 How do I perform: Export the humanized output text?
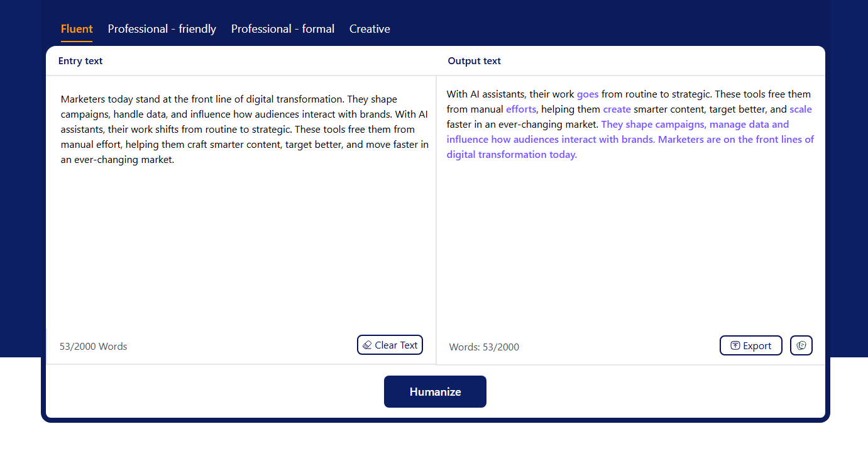[750, 345]
